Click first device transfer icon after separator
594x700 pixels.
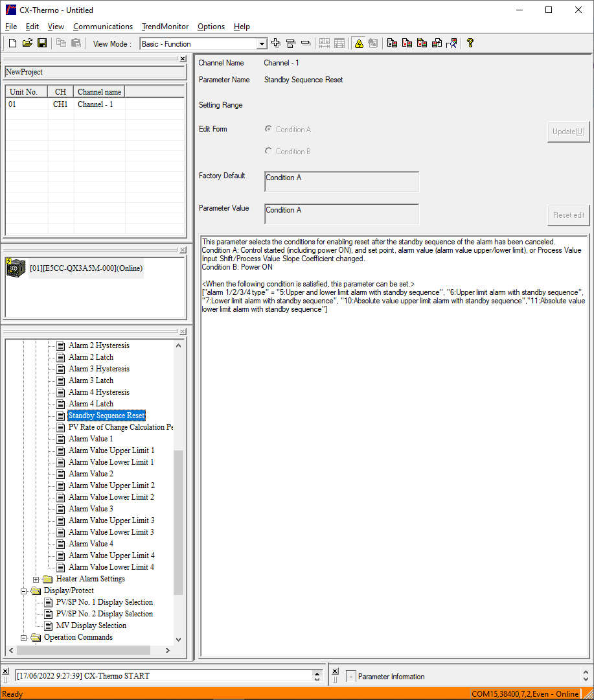[392, 43]
